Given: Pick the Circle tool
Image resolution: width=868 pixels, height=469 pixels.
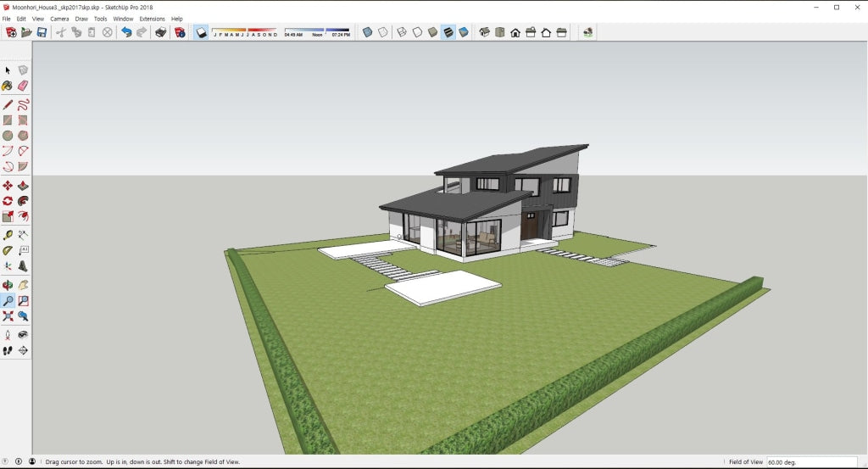Looking at the screenshot, I should 8,136.
